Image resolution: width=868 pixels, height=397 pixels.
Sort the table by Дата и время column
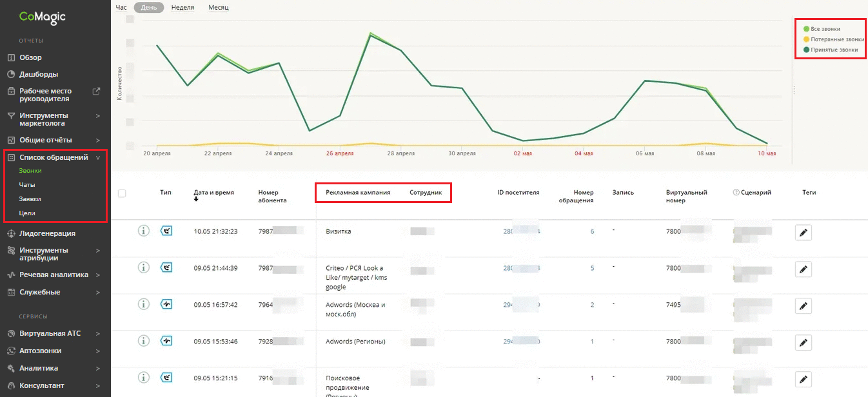coord(213,192)
